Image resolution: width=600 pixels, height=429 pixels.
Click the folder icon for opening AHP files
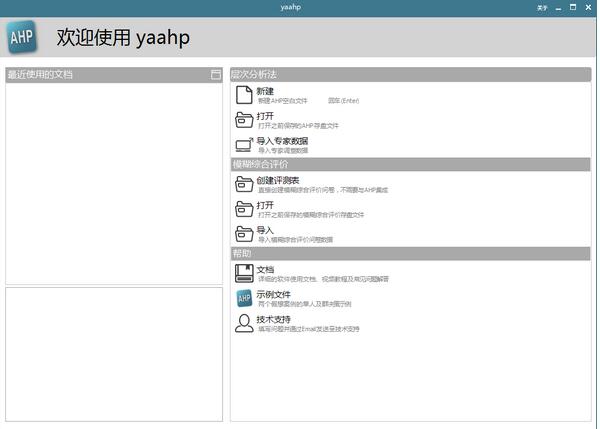[244, 120]
